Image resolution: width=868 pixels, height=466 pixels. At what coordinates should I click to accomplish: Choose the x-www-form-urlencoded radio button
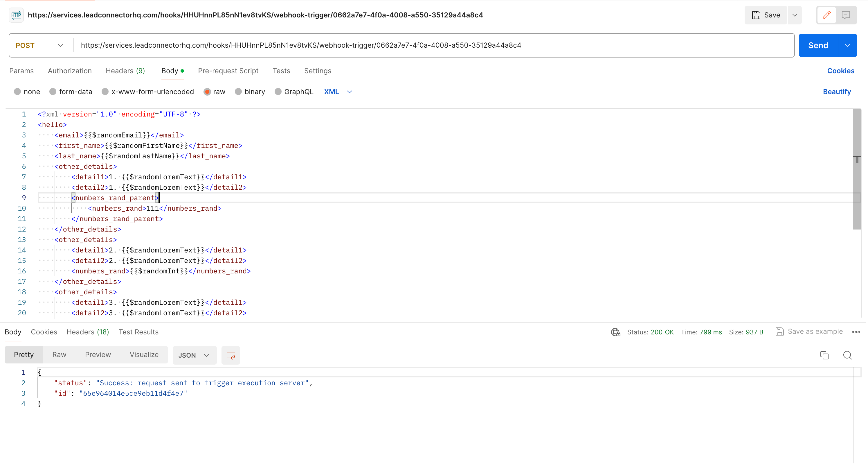[x=105, y=92]
